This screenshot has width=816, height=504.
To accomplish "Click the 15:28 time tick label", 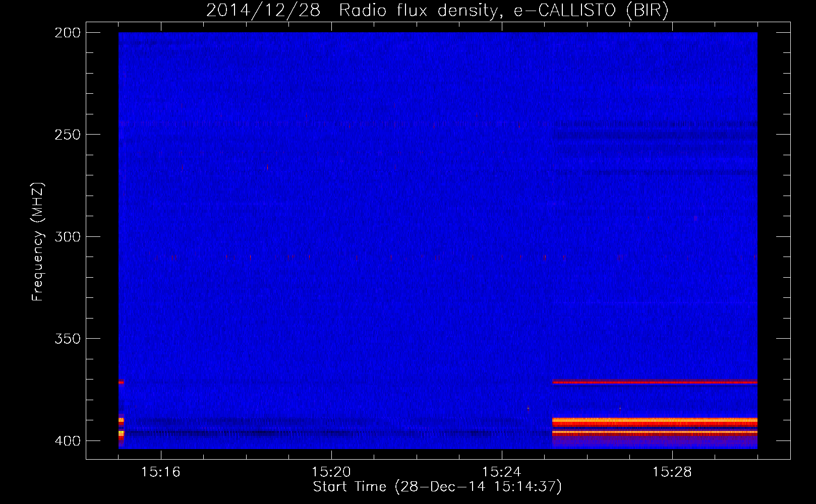I will [672, 472].
